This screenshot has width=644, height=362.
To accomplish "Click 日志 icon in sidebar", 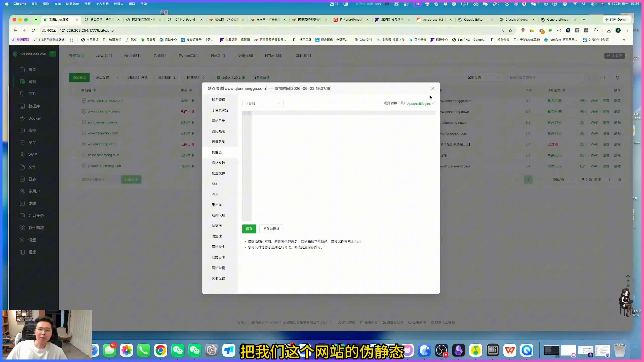I will 22,179.
